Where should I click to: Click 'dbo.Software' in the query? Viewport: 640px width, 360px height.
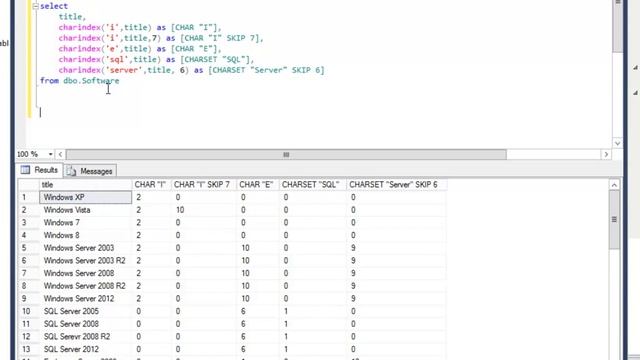(91, 81)
